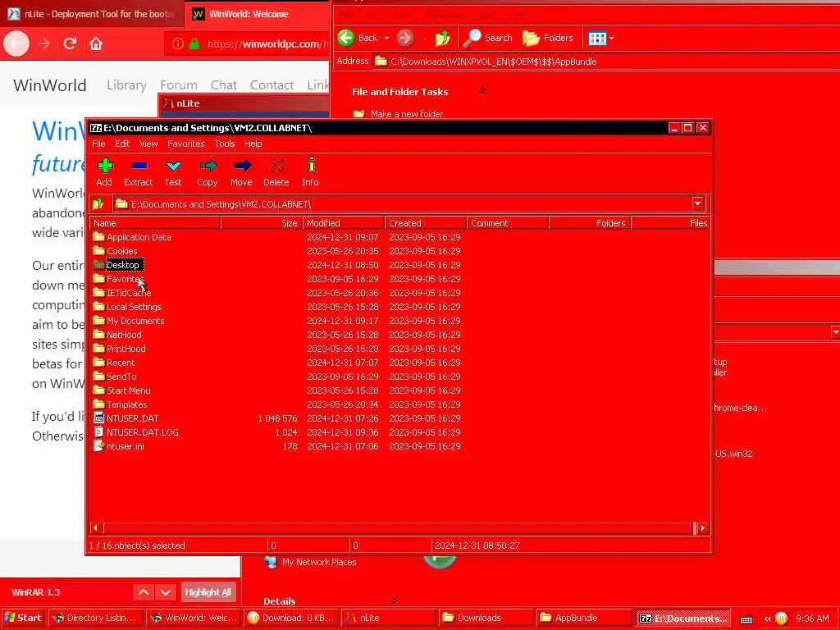Click the Delete toolbar icon
Viewport: 840px width, 630px height.
276,171
